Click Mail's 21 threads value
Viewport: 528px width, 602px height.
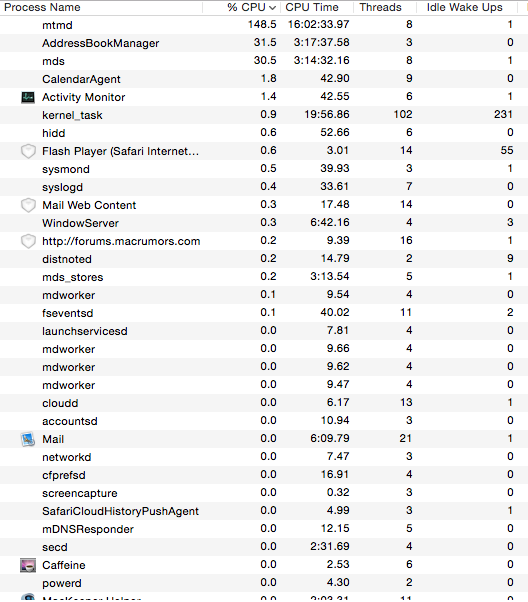tap(406, 438)
